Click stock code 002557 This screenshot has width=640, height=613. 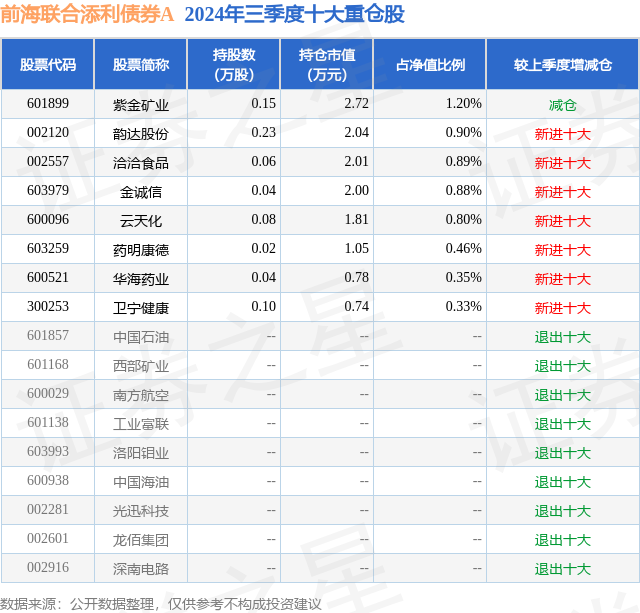tap(48, 162)
